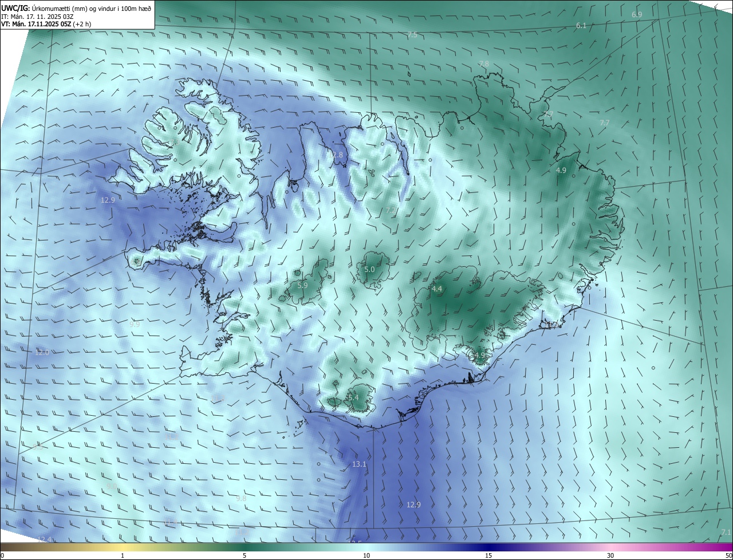The height and width of the screenshot is (560, 733).
Task: Click the 50 tick on the colour scale
Action: coord(728,555)
